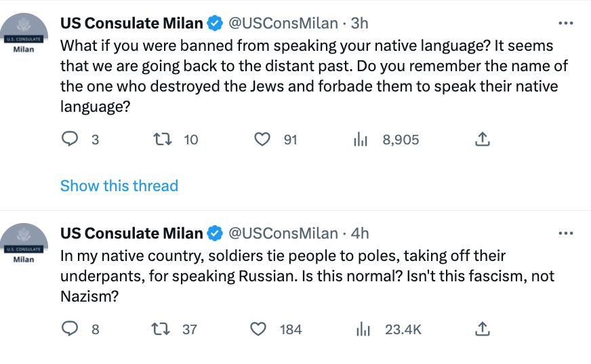Share the first tweet posted 3h ago

click(482, 140)
